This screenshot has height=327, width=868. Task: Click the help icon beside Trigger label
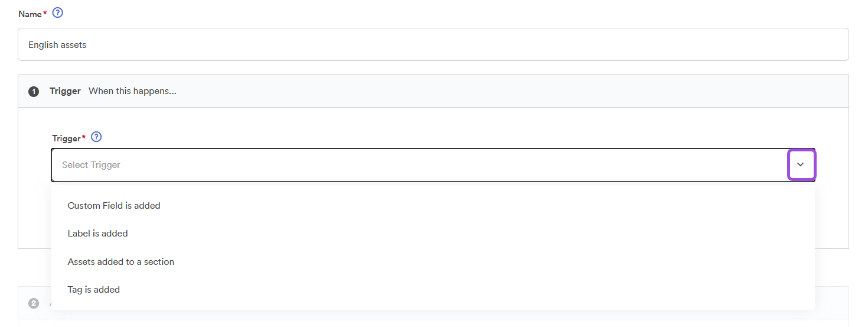pos(97,137)
